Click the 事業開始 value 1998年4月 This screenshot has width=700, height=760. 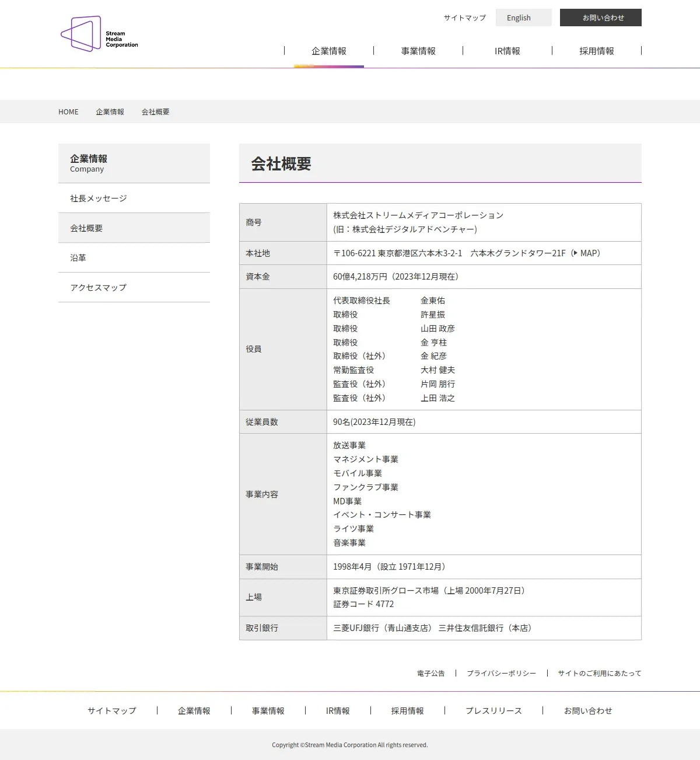pyautogui.click(x=352, y=567)
